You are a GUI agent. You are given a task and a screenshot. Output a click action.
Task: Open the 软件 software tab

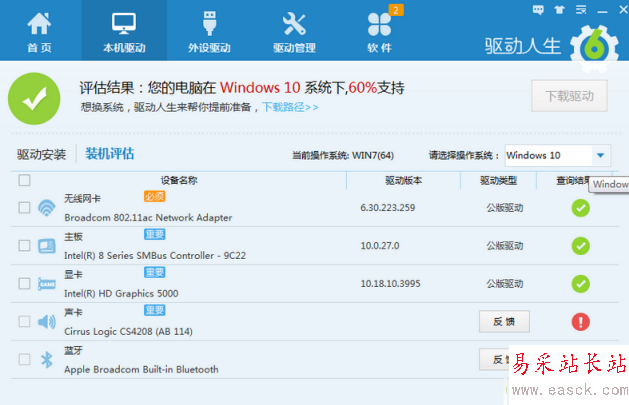pos(379,32)
